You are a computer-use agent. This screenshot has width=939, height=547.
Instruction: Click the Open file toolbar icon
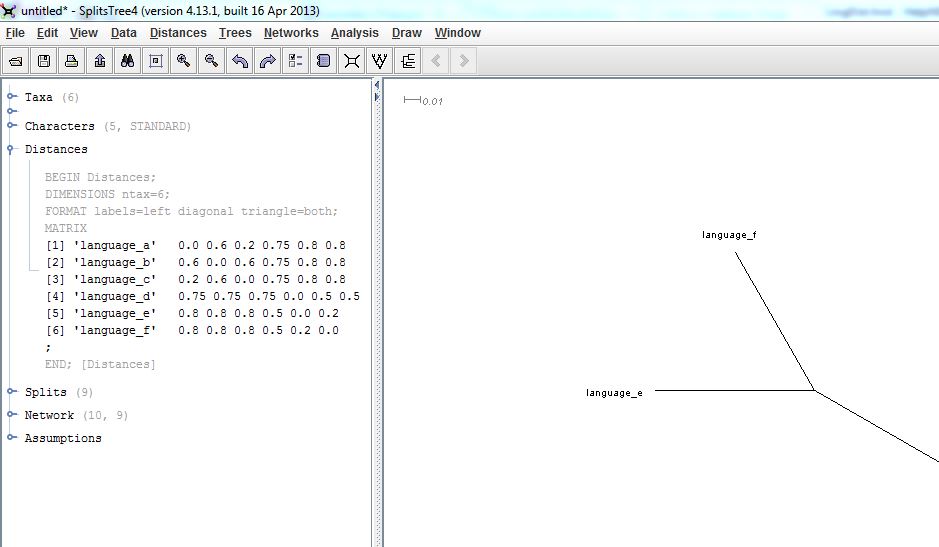pyautogui.click(x=16, y=61)
